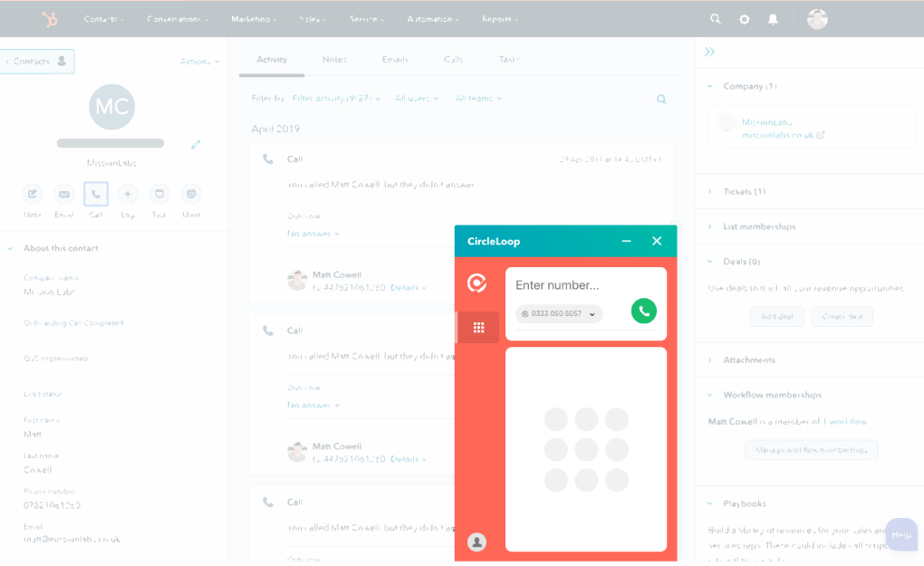
Task: Open the Marketing menu
Action: (254, 18)
